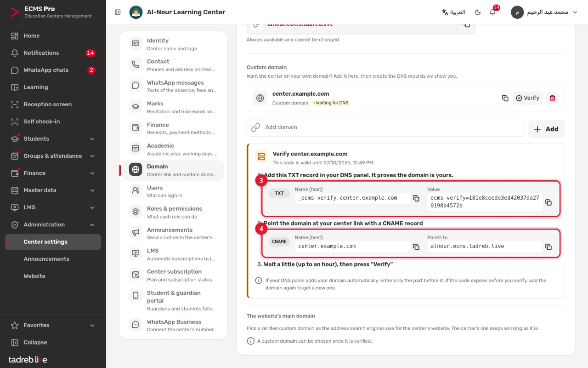Open the Identity settings tab
588x368 pixels.
173,44
